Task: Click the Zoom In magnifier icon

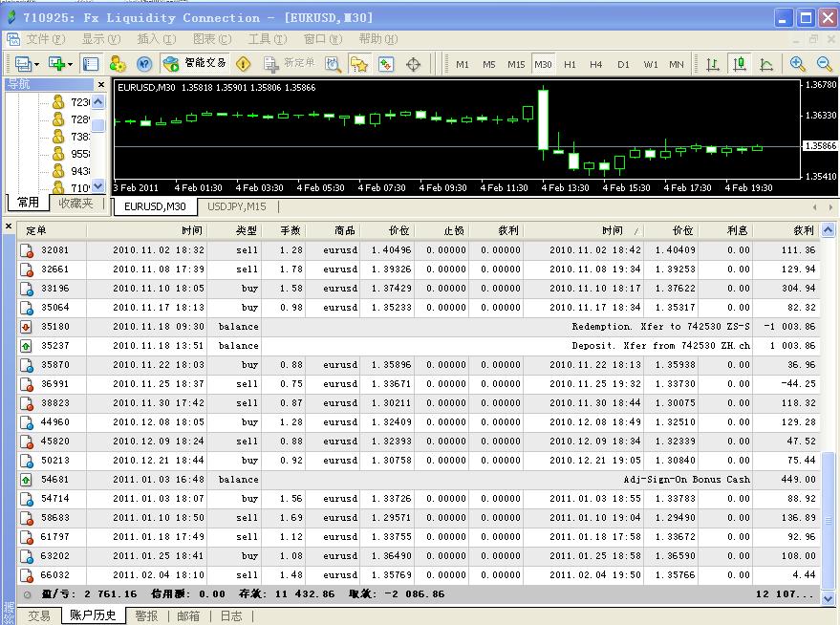Action: (797, 64)
